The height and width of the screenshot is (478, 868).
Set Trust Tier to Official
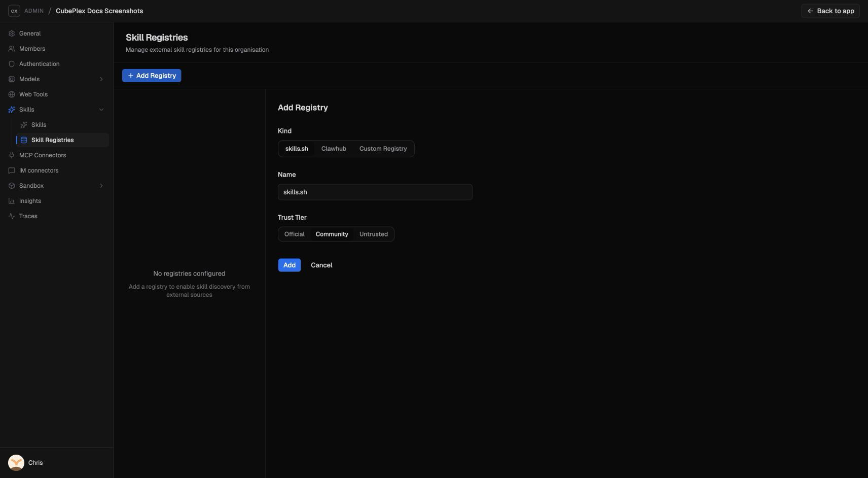[x=294, y=234]
